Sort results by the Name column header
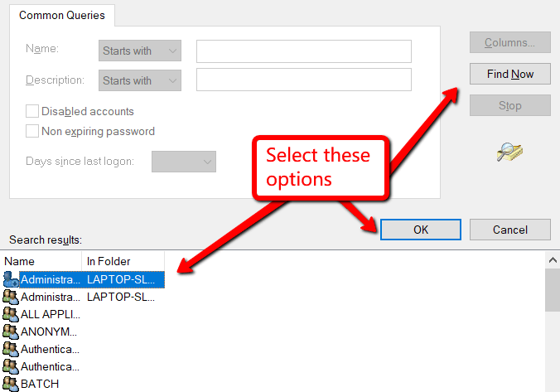The image size is (560, 392). 41,261
